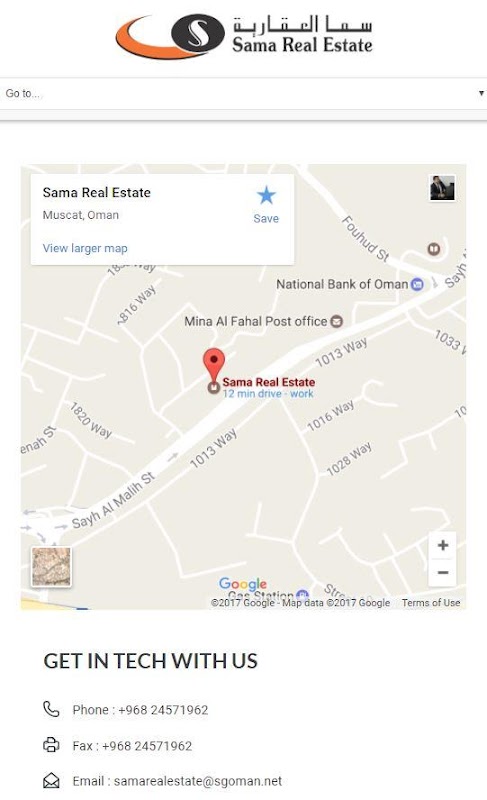Switch to the satellite imagery thumbnail
Viewport: 487px width, 800px height.
pos(51,566)
